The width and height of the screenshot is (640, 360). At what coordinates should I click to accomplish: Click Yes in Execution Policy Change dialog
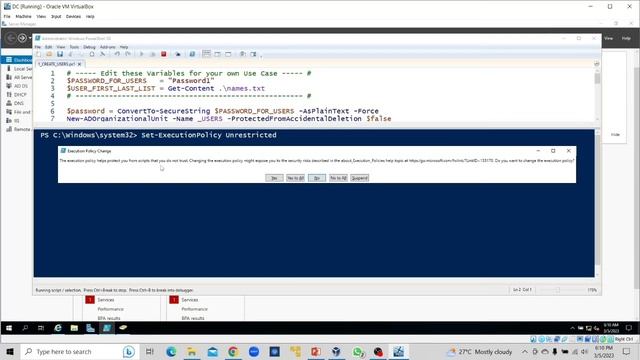[274, 178]
